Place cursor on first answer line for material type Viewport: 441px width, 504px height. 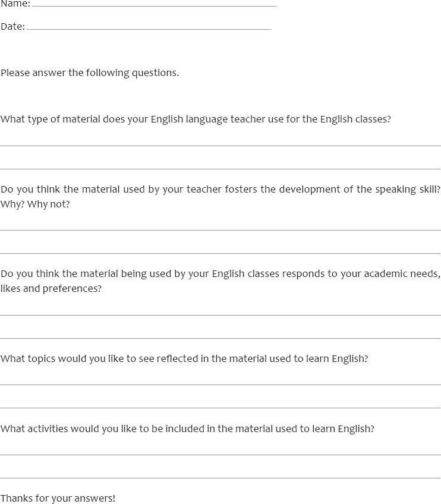point(220,144)
